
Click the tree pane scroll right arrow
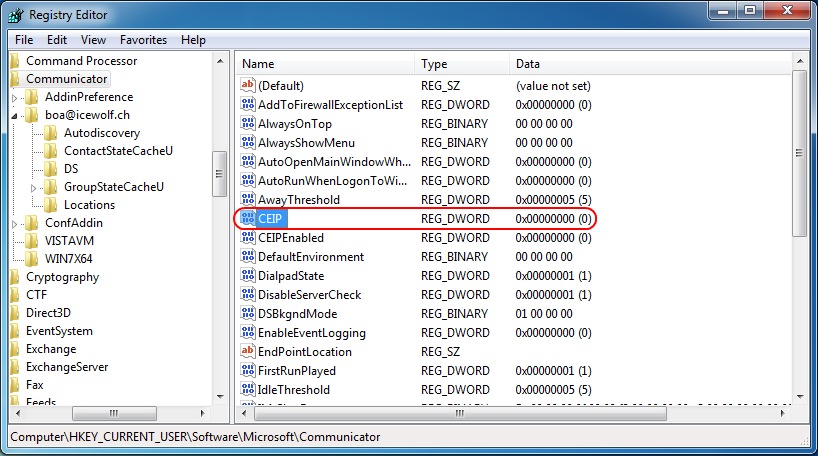coord(203,413)
